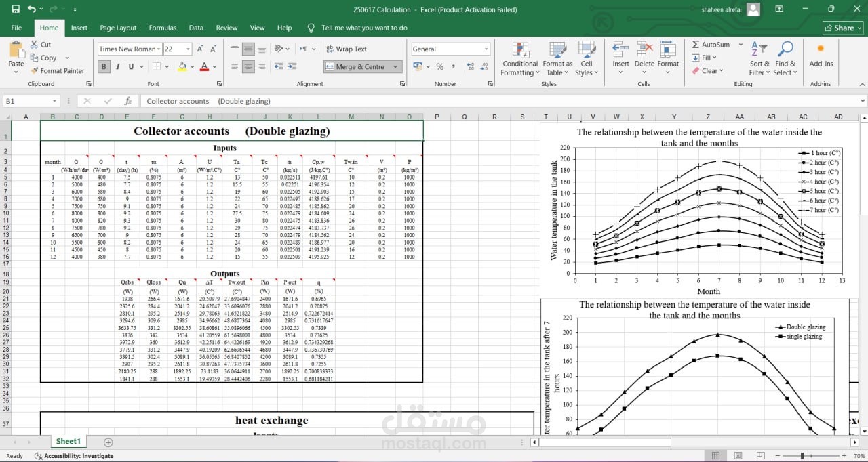This screenshot has height=462, width=868.
Task: Click the Format Painter brush
Action: (x=58, y=70)
